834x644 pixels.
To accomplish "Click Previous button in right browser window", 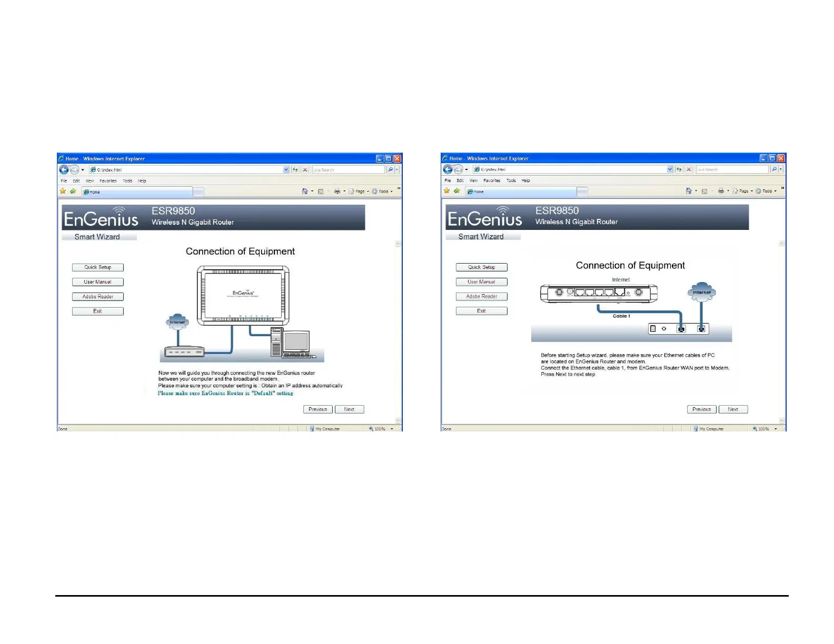I will click(702, 409).
